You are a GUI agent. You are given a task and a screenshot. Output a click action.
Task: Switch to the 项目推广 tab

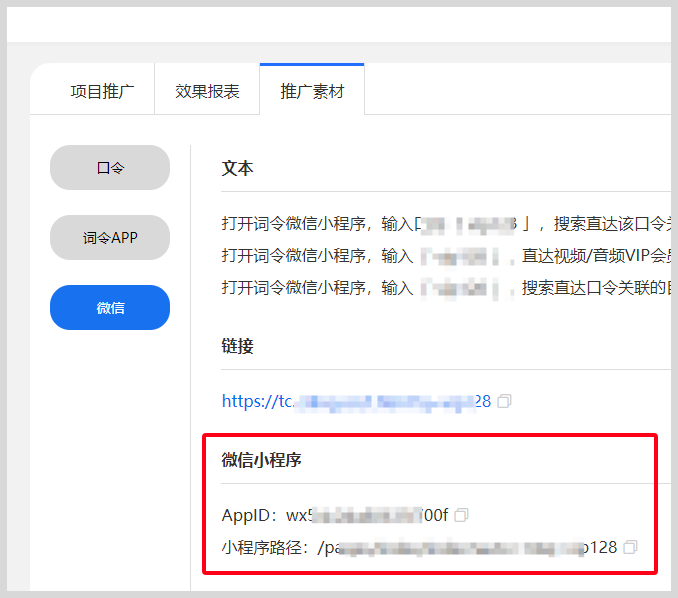tap(102, 91)
